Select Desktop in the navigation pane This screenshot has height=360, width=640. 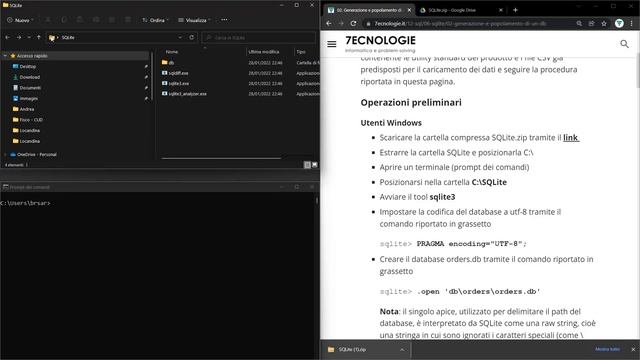[27, 66]
